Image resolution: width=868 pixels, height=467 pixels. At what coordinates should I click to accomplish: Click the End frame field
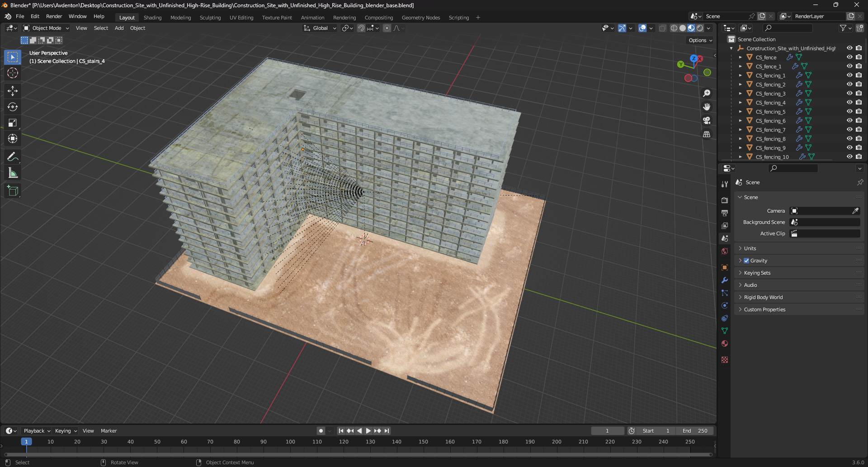(x=696, y=431)
